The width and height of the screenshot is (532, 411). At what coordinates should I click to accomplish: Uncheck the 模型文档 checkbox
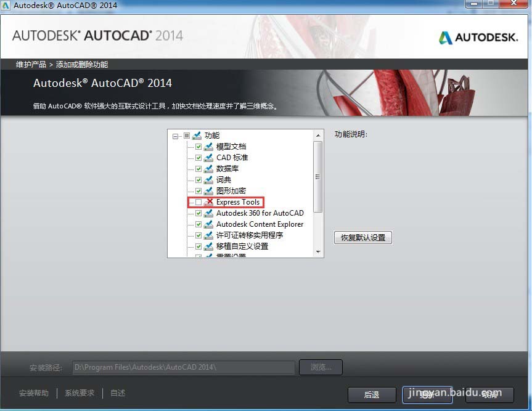(198, 147)
